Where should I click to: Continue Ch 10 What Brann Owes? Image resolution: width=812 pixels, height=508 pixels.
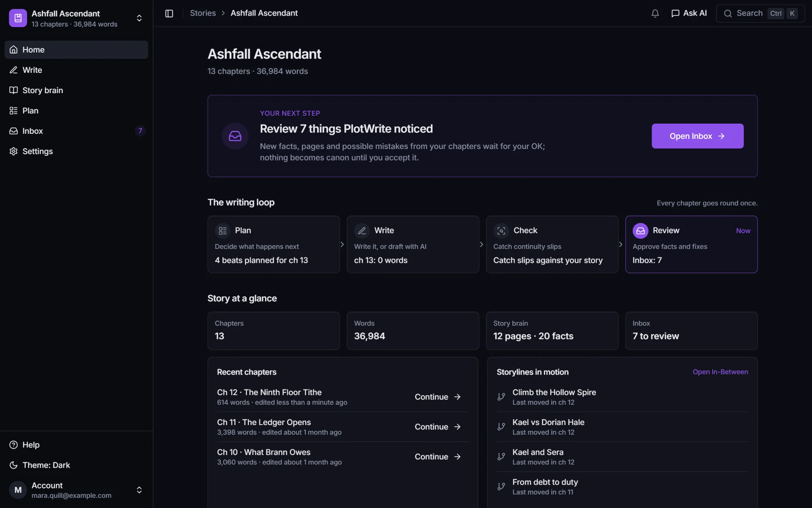(437, 456)
